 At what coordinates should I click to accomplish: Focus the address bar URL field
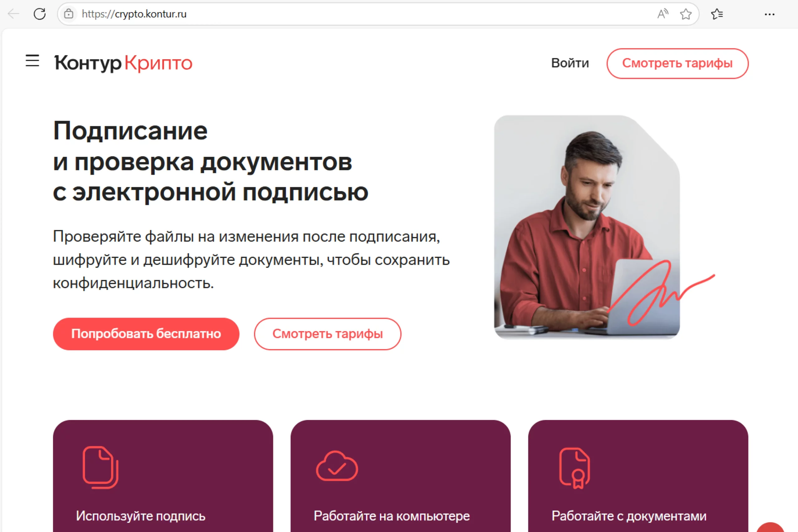pos(367,14)
